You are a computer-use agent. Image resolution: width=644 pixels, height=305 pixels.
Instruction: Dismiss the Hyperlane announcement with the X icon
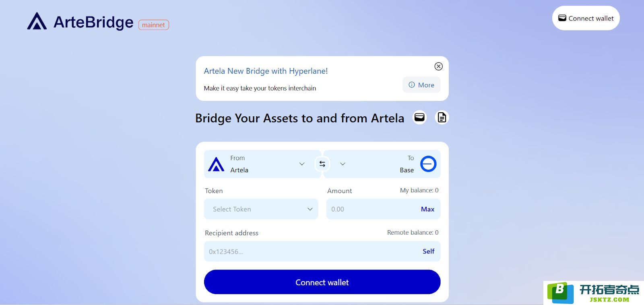click(x=439, y=66)
